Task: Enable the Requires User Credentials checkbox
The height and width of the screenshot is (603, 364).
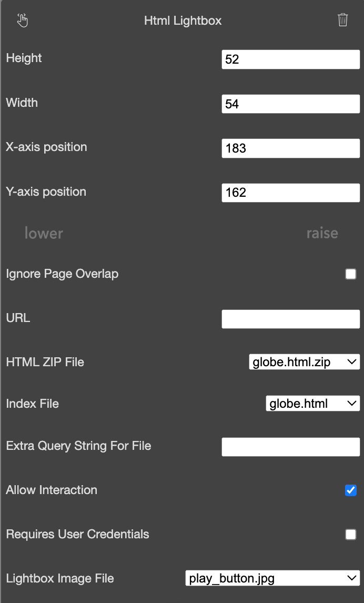Action: click(x=350, y=535)
